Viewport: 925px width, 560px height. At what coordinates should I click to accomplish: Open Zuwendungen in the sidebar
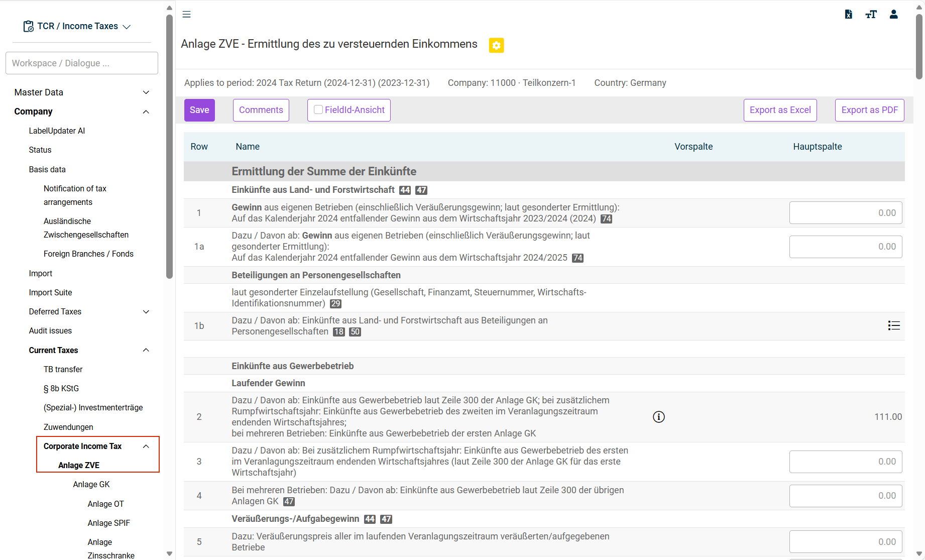[x=68, y=427]
